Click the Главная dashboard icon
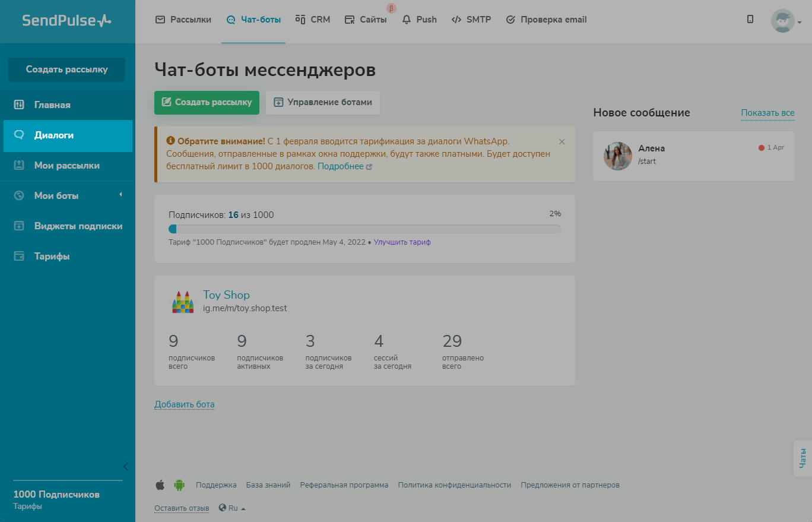This screenshot has width=812, height=522. [x=19, y=105]
